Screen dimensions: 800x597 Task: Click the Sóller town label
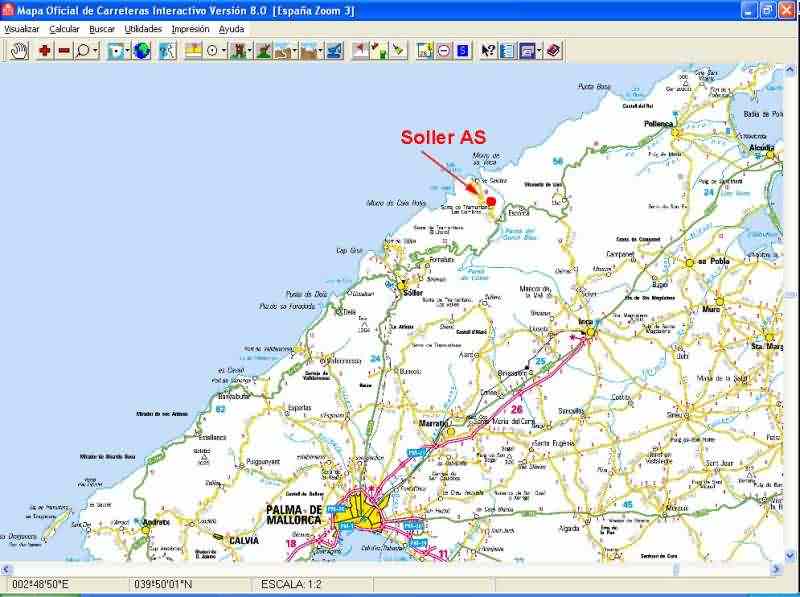coord(413,293)
